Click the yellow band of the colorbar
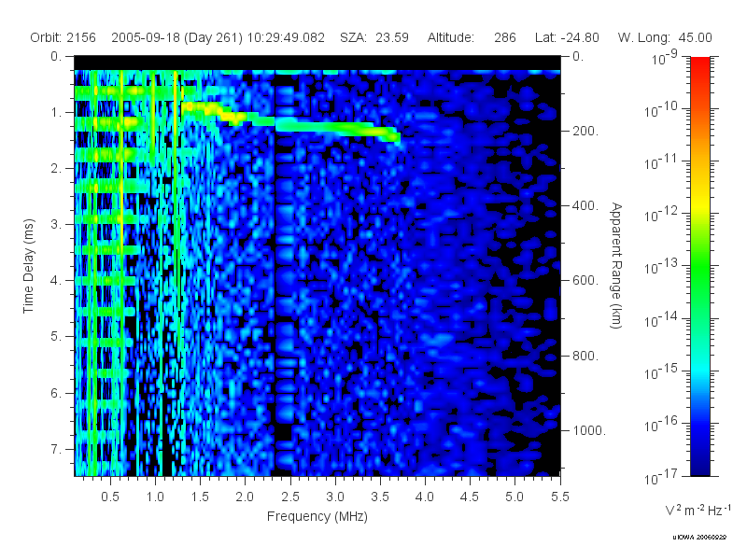Screen dimensions: 747x560 699,204
